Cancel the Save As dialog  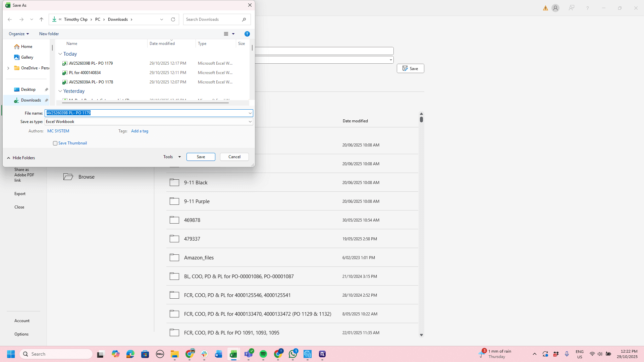pyautogui.click(x=234, y=157)
